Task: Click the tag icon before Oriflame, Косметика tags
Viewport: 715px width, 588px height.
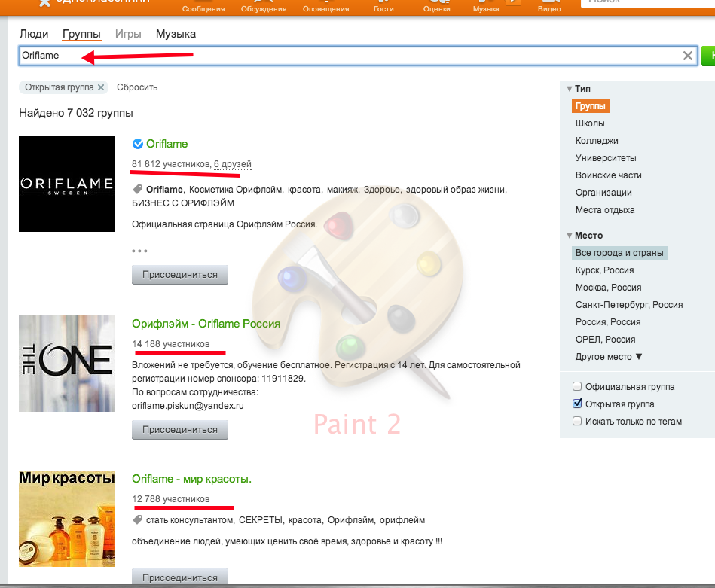Action: (137, 189)
